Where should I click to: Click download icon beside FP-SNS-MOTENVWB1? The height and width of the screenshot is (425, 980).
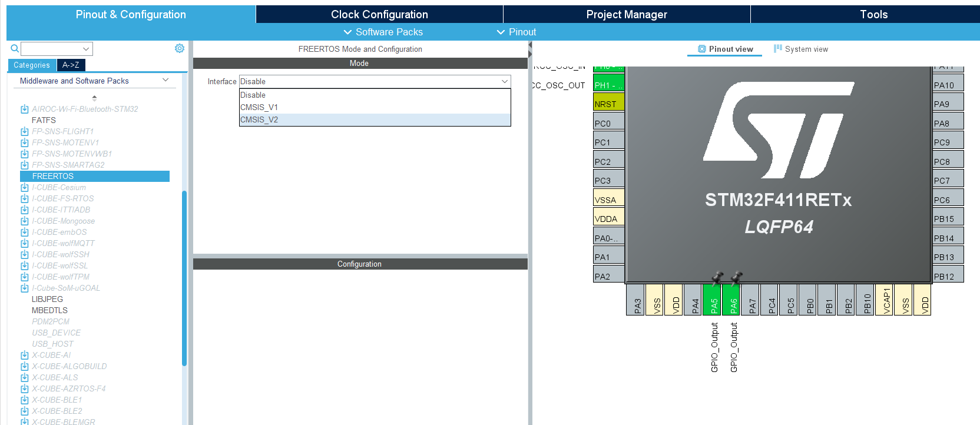pos(25,154)
